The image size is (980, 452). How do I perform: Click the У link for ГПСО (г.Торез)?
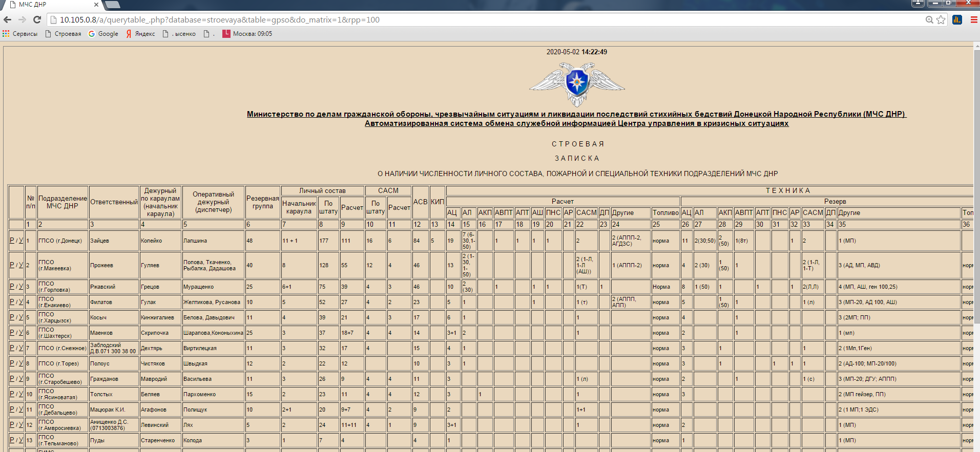21,363
